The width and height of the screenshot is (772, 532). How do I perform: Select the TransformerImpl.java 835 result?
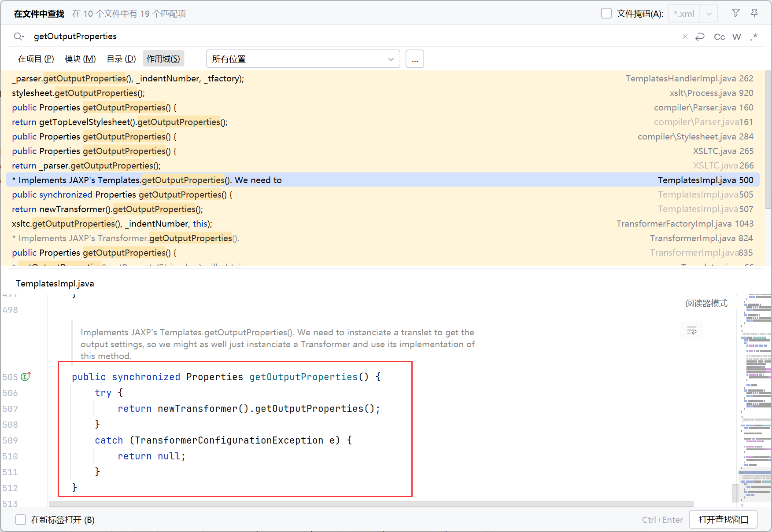point(382,253)
